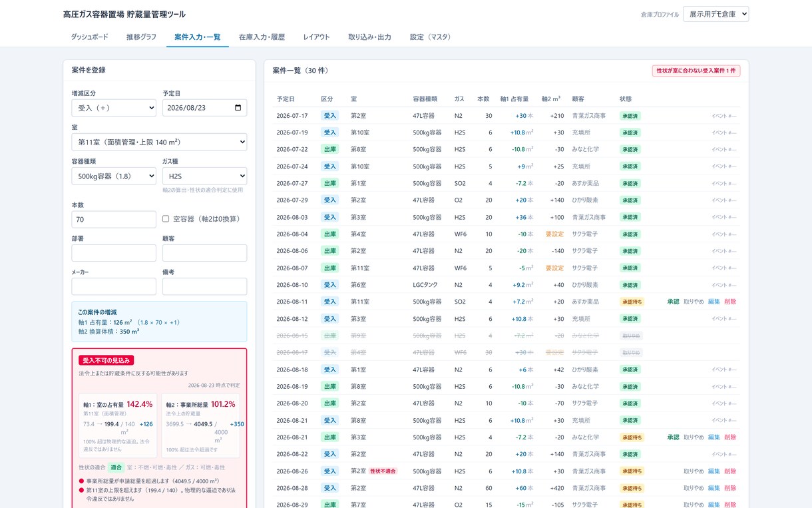Click 編集 on the 2026-08-28 row
The image size is (812, 508).
[713, 488]
